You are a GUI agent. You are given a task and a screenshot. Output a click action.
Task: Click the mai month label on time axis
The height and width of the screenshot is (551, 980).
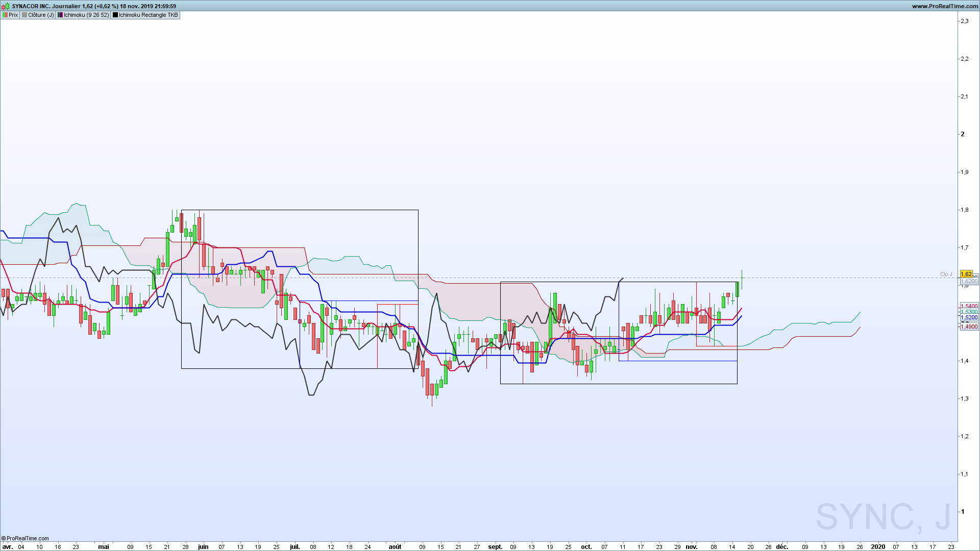click(104, 546)
